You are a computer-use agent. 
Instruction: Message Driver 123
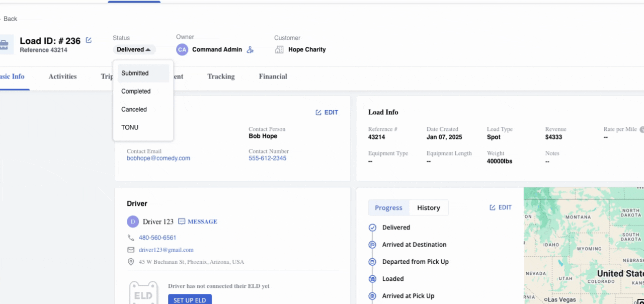[x=198, y=221]
